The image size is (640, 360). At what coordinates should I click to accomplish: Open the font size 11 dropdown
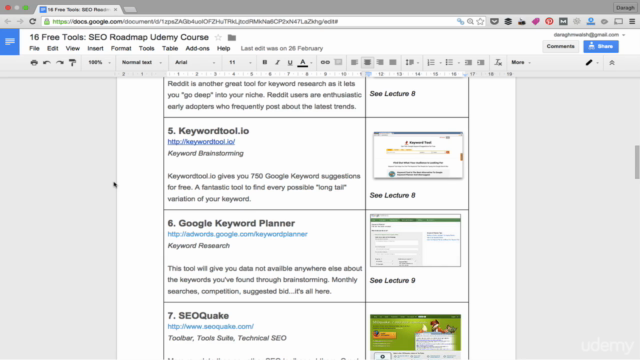tap(240, 62)
